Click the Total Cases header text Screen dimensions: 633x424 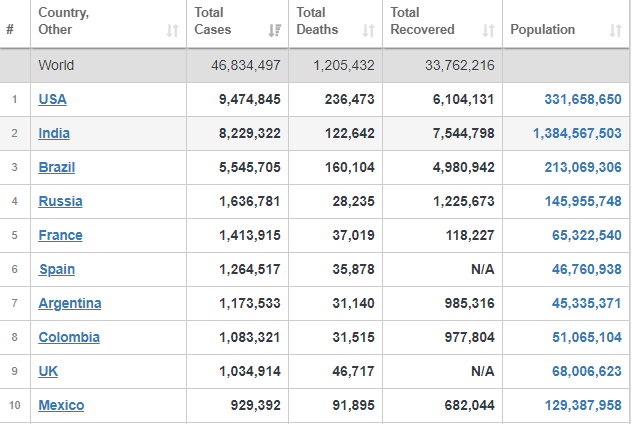click(x=213, y=21)
